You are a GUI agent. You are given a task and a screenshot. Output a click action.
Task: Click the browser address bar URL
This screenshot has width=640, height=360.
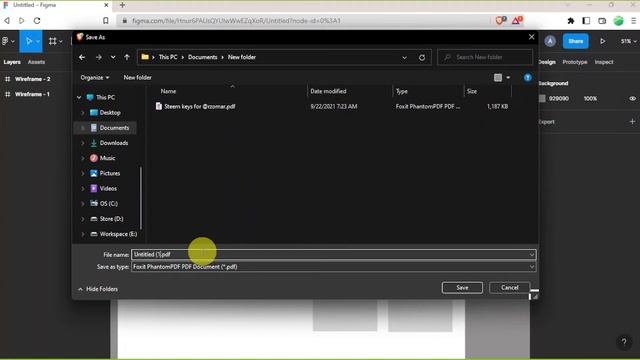click(236, 21)
